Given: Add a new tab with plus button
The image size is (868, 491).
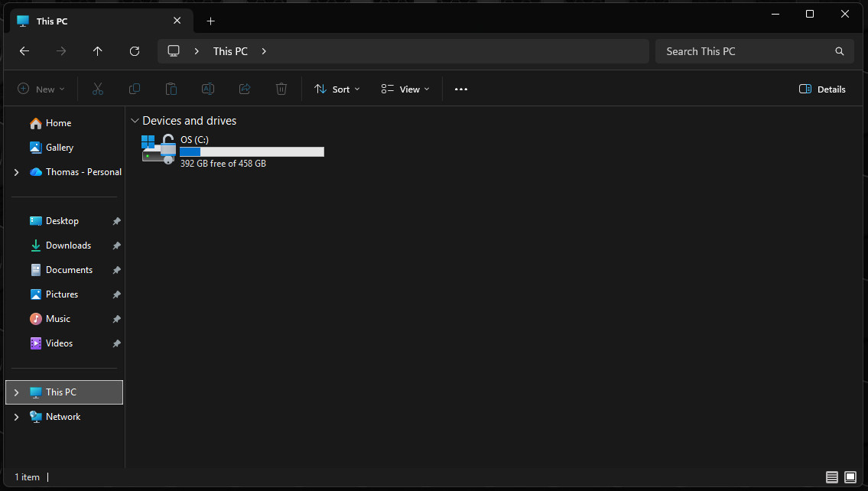Looking at the screenshot, I should click(210, 21).
